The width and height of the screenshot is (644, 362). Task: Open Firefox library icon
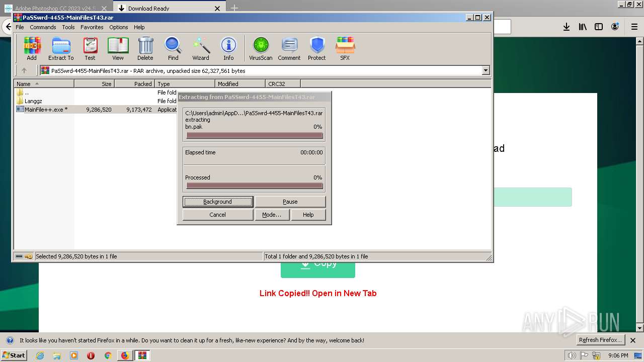pos(583,27)
